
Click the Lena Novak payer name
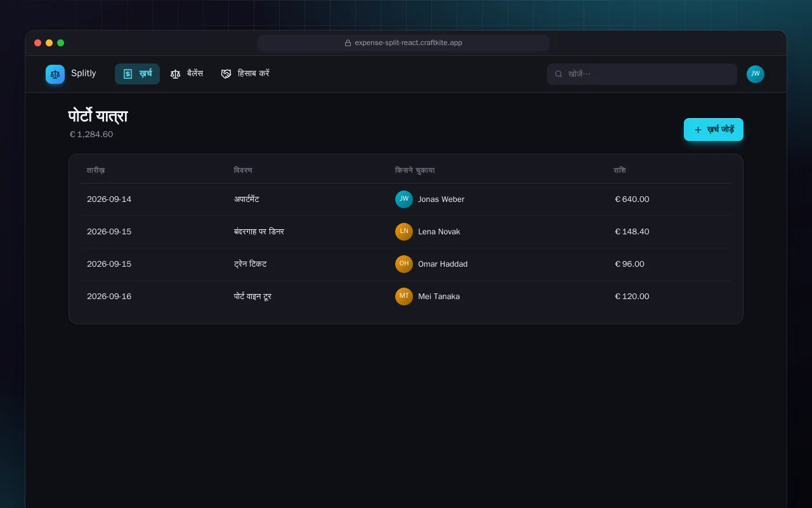point(439,232)
